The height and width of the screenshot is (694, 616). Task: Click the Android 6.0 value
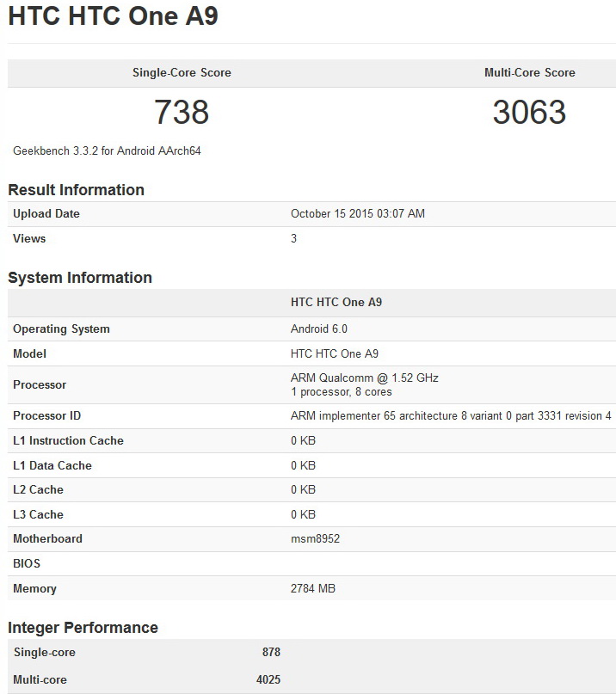[319, 329]
